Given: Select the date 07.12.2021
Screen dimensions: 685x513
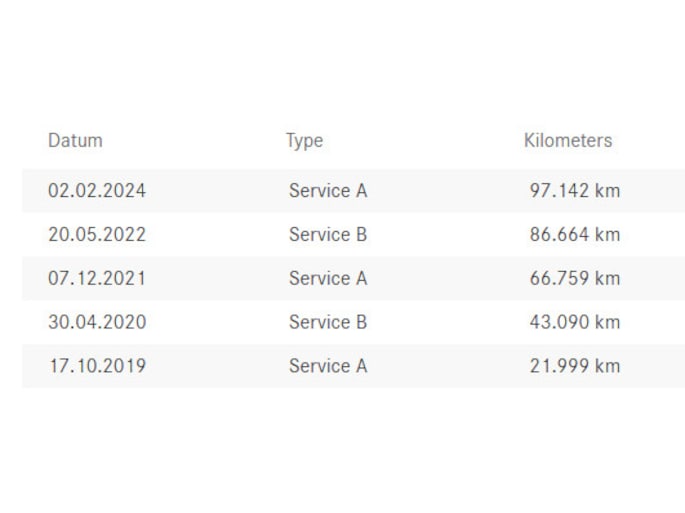Looking at the screenshot, I should coord(97,279).
